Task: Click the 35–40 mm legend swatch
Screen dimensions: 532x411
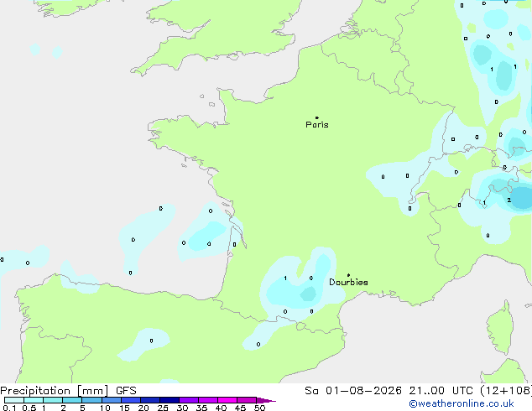Action: 208,400
